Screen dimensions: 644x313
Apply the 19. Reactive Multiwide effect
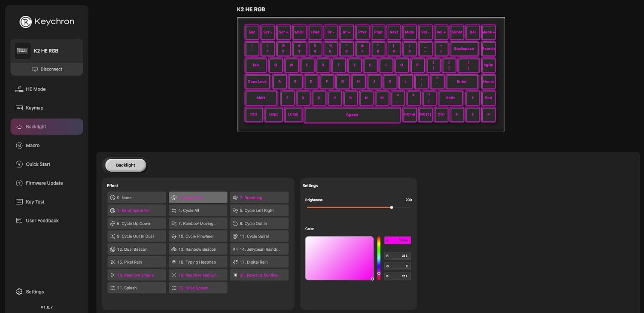[x=198, y=275]
